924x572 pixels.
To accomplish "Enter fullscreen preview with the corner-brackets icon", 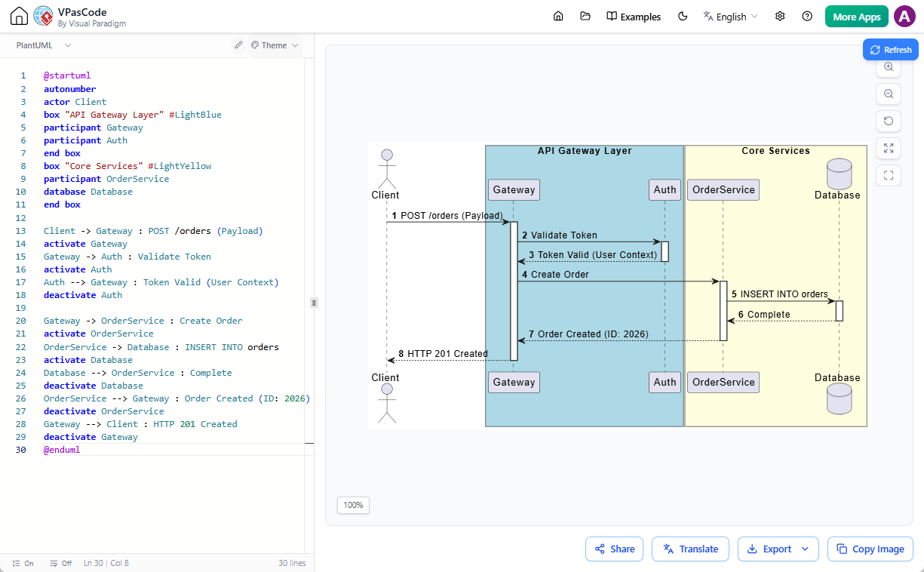I will [x=889, y=176].
